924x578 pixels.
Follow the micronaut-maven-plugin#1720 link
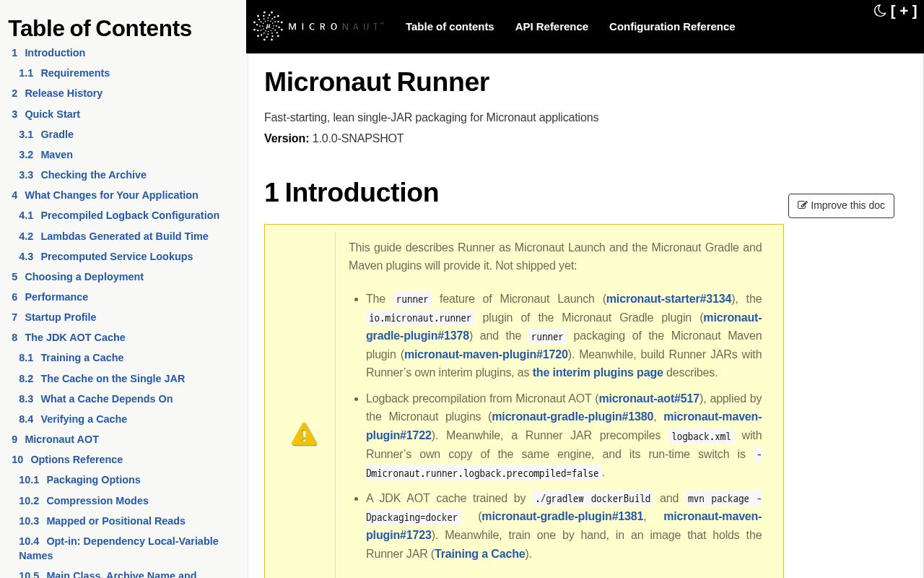pyautogui.click(x=486, y=354)
